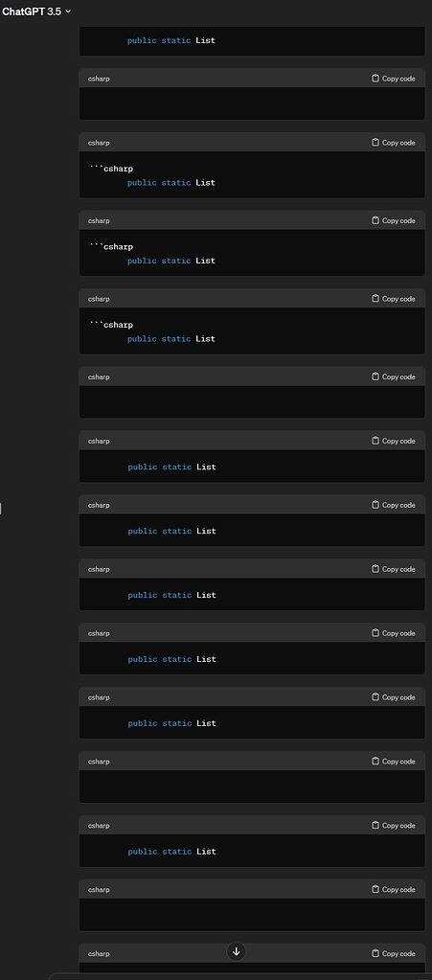
Task: Click csharp language label of the bottommost block
Action: coord(99,954)
